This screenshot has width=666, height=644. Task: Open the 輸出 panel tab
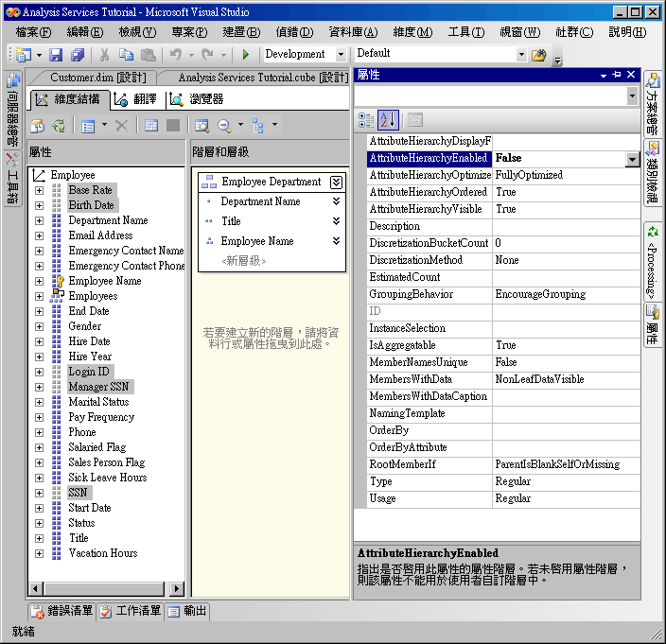click(187, 611)
